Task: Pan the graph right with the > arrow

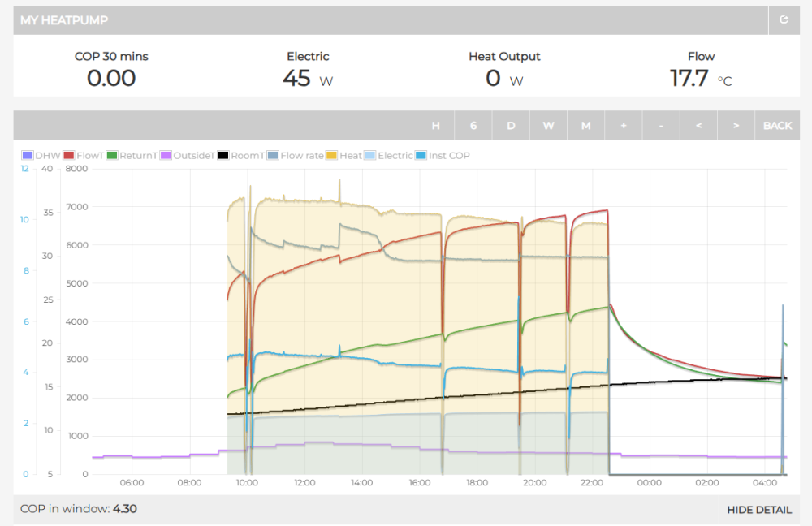Action: point(736,126)
